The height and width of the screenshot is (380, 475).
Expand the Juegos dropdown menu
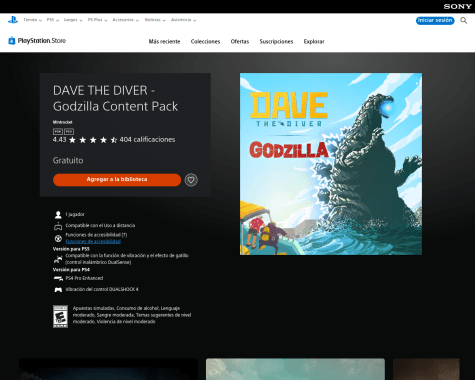(73, 20)
